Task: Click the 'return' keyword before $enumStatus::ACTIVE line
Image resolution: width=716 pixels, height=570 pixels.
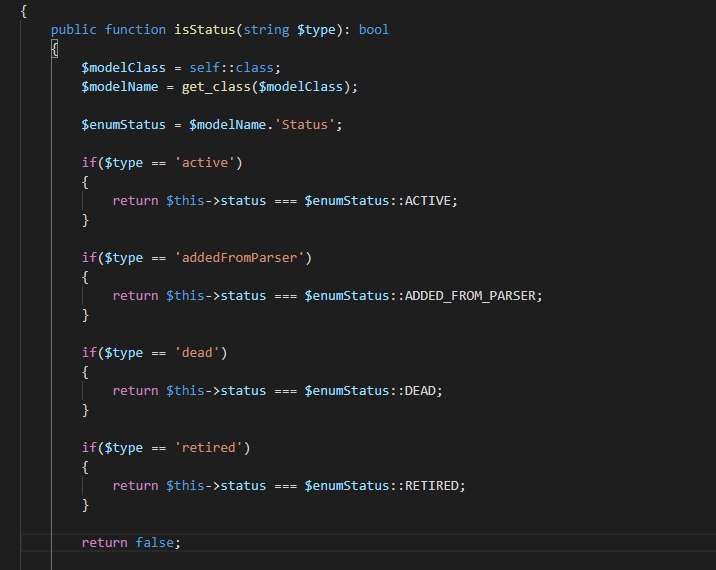Action: pos(135,201)
